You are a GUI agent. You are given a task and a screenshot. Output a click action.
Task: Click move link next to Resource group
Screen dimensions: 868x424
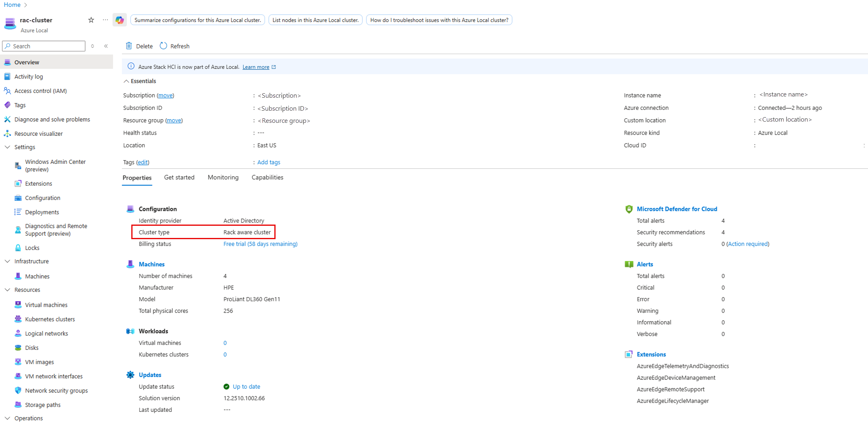pos(174,120)
